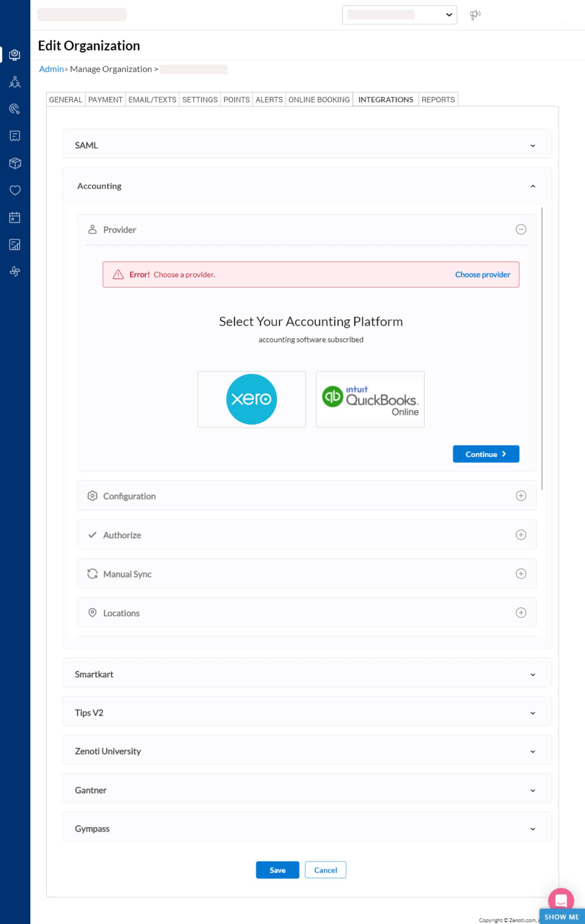585x924 pixels.
Task: Switch to the ONLINE BOOKING tab
Action: tap(319, 99)
